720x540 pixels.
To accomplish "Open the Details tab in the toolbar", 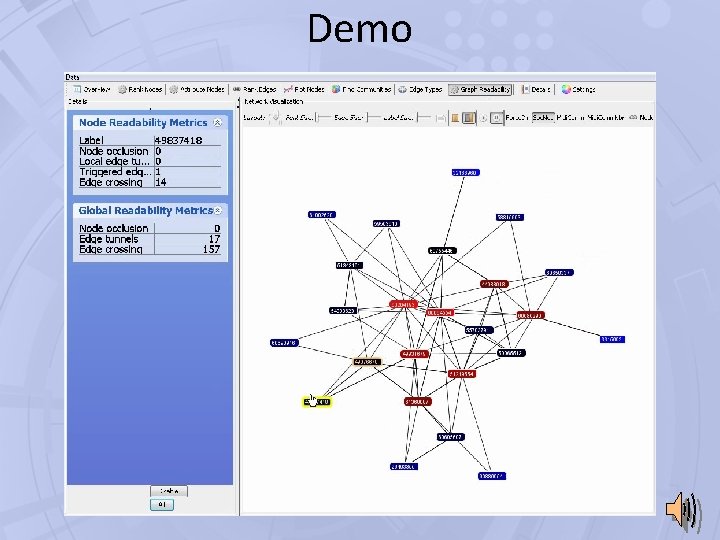I will point(536,90).
